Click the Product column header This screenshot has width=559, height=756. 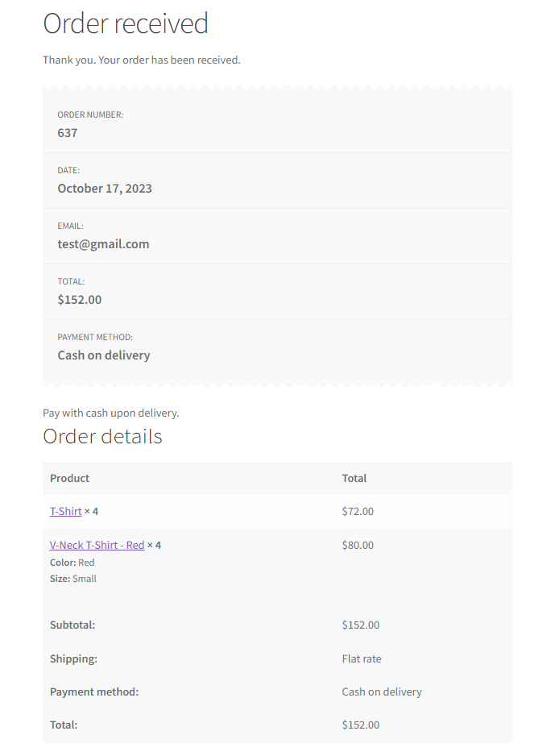[69, 478]
